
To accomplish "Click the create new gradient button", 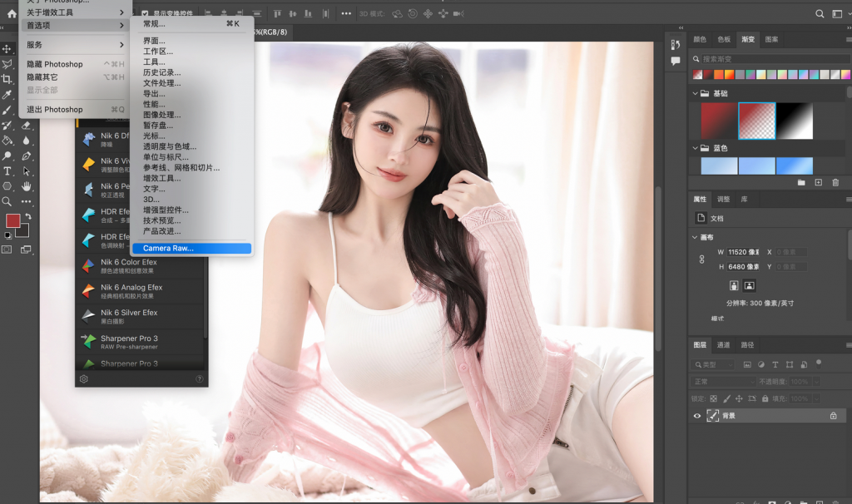I will click(819, 182).
